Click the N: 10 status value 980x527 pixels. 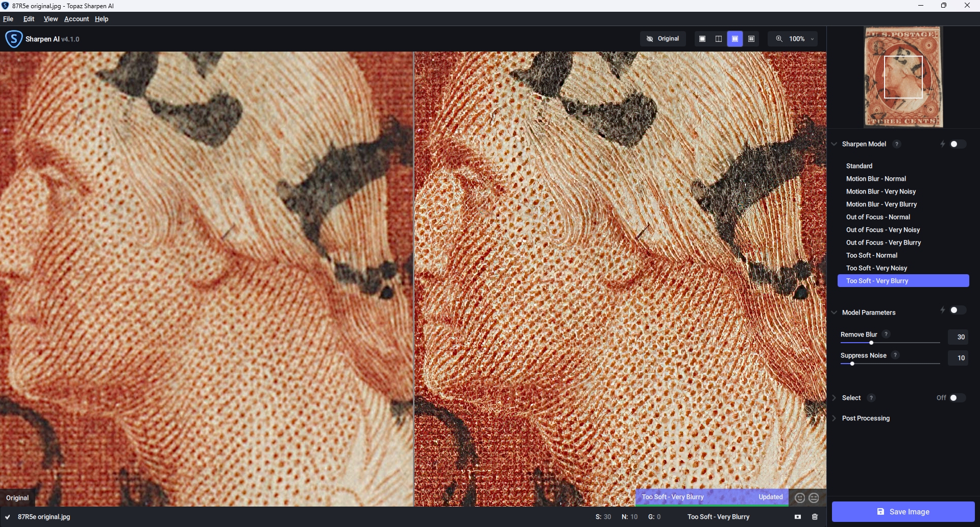[x=630, y=517]
